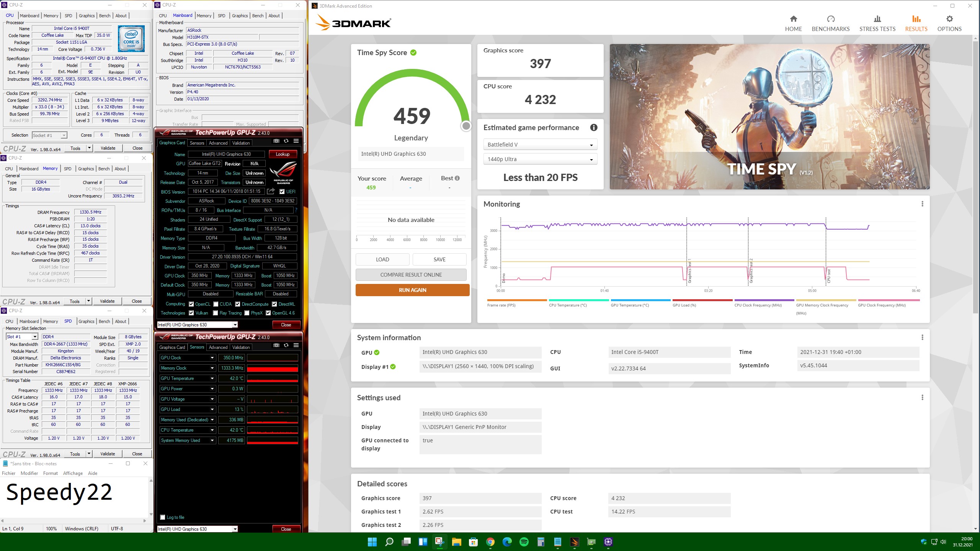Toggle the CUDA checkbox in GPU-Z
The width and height of the screenshot is (980, 551).
click(216, 304)
